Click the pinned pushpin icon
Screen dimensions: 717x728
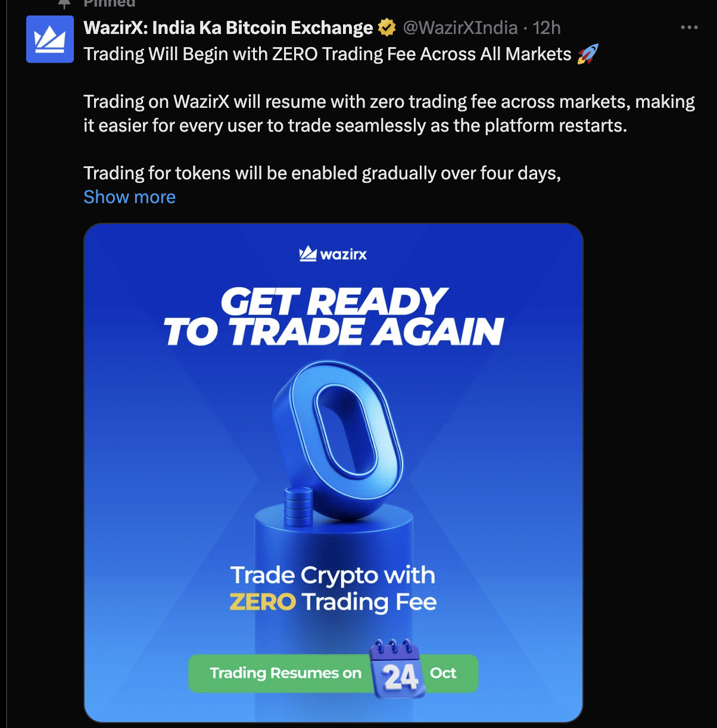coord(64,4)
